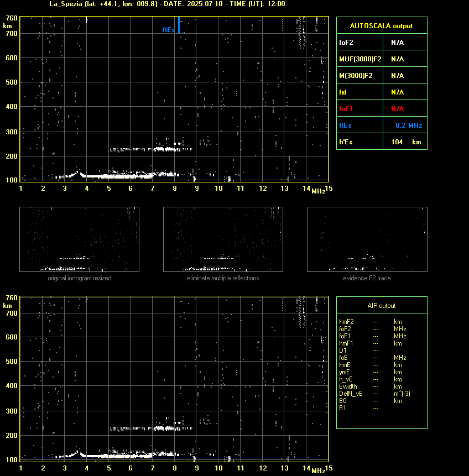Click the 12 MHz tick under bottom ionogram
This screenshot has height=476, width=469.
tap(263, 468)
